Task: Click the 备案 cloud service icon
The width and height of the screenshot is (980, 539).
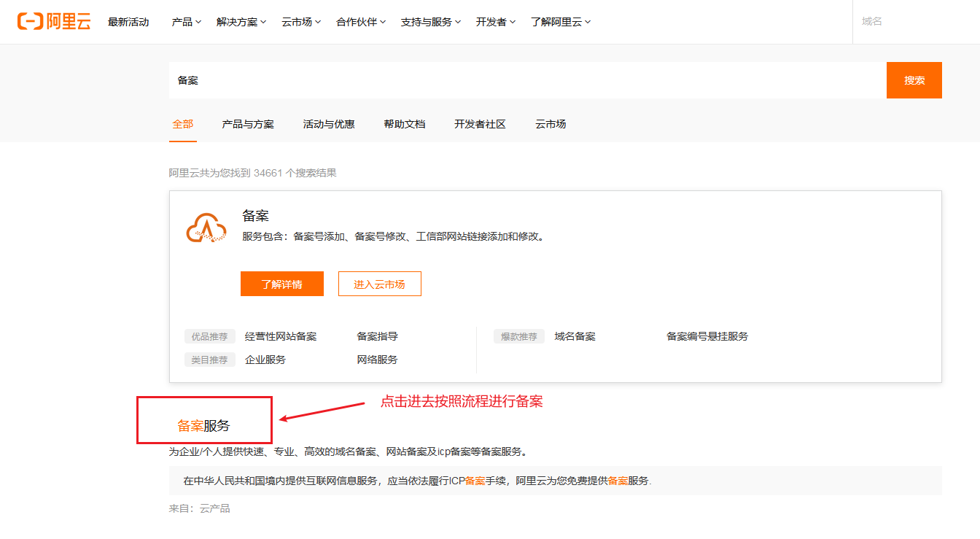Action: 206,228
